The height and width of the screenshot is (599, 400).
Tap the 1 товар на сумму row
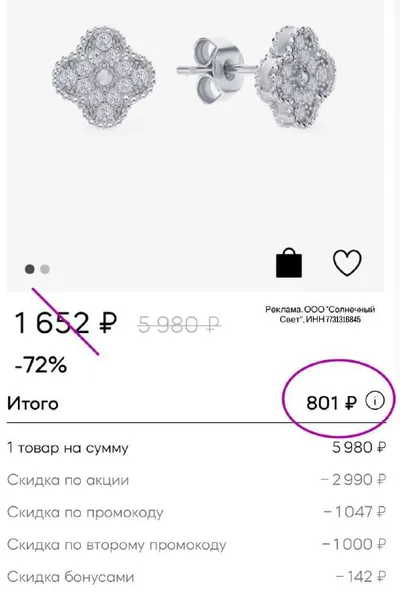197,447
